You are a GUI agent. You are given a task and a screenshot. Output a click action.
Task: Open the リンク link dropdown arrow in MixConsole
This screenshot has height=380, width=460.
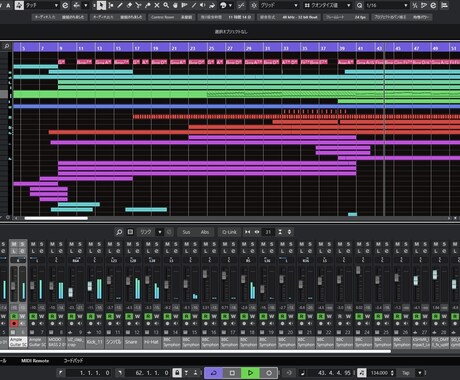pyautogui.click(x=160, y=232)
